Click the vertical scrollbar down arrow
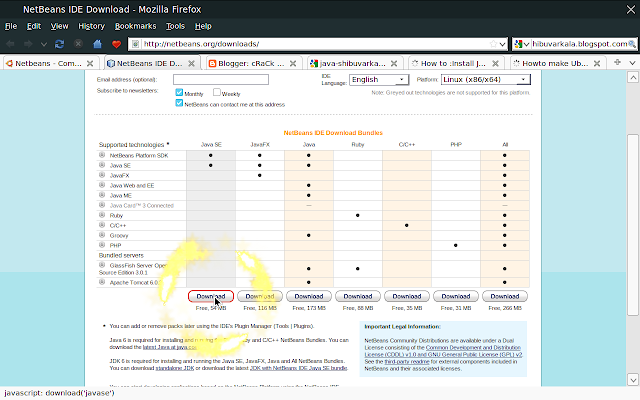This screenshot has height=400, width=640. pos(633,380)
